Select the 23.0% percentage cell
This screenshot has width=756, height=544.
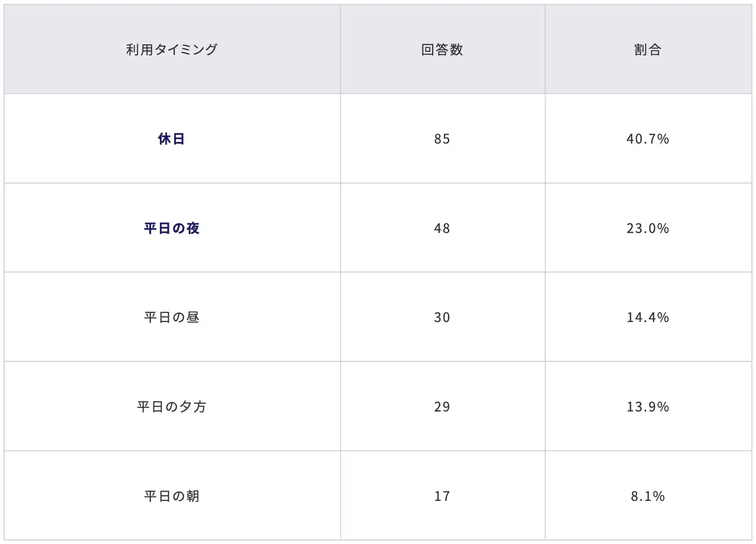[647, 228]
